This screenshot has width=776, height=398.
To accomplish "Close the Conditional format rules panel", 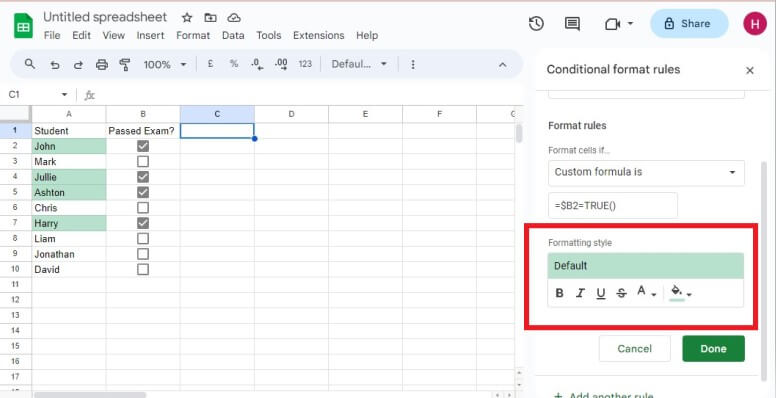I will click(x=750, y=71).
